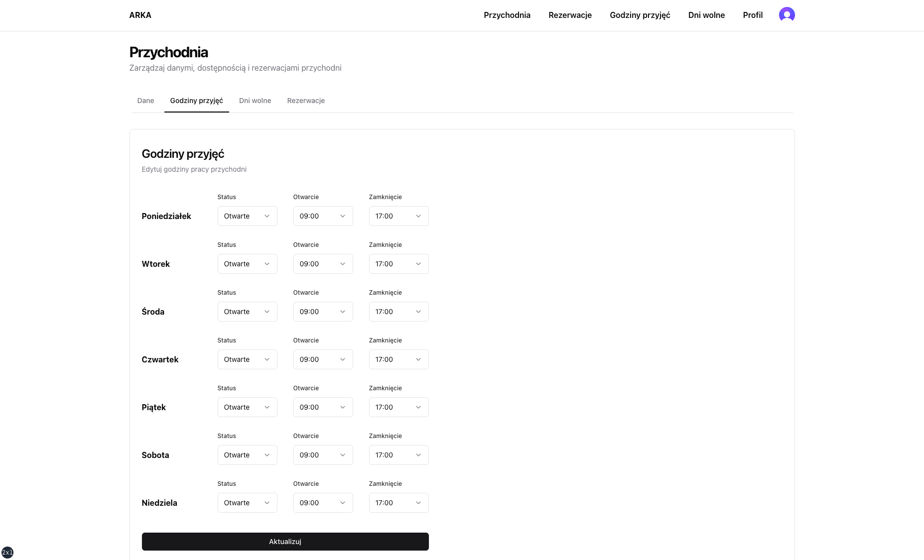This screenshot has height=560, width=924.
Task: Open Czwartek Zamknięcie time dropdown
Action: (398, 359)
